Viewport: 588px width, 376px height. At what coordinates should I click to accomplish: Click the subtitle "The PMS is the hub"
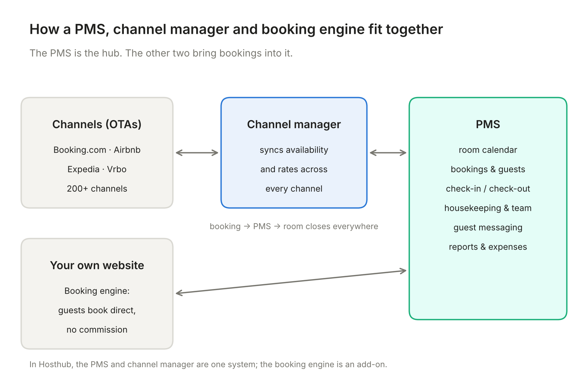(161, 53)
